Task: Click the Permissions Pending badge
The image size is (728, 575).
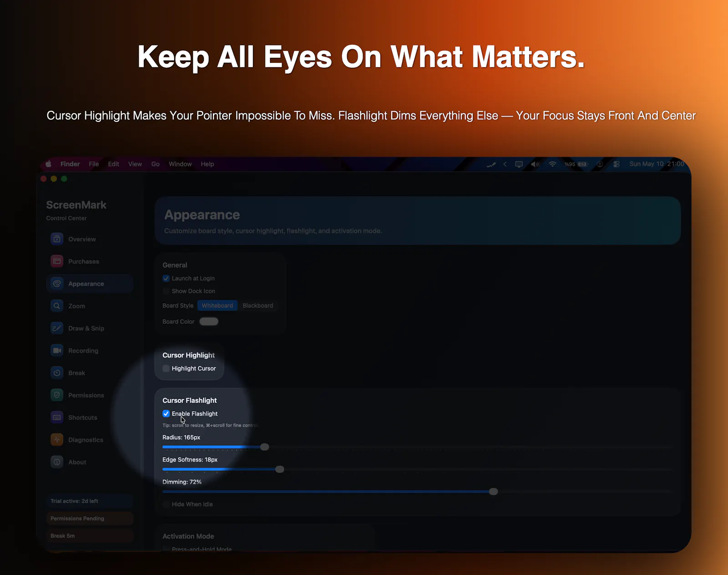Action: tap(90, 519)
